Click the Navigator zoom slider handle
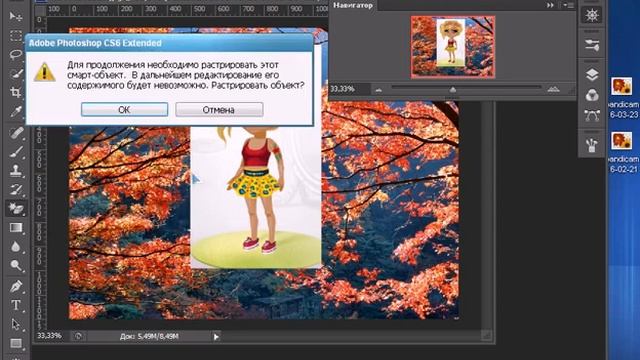The height and width of the screenshot is (360, 640). 453,89
